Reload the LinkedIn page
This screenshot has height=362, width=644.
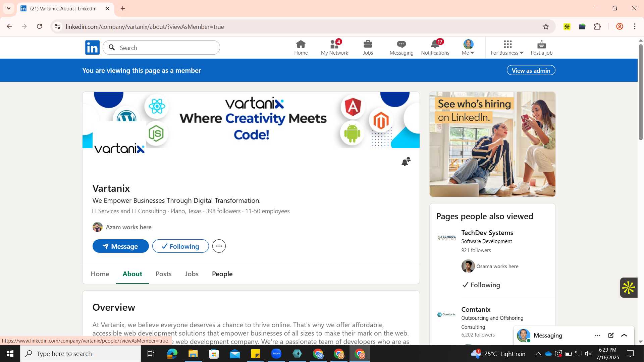click(x=39, y=26)
